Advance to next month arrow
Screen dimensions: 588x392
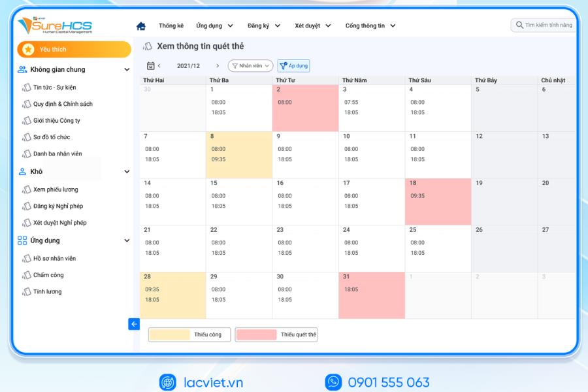point(218,65)
